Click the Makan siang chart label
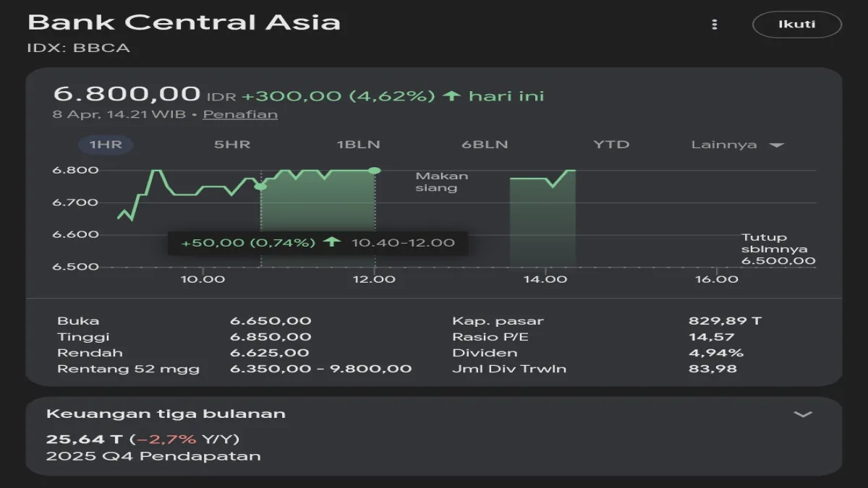Screen dimensions: 868x488 [441, 181]
